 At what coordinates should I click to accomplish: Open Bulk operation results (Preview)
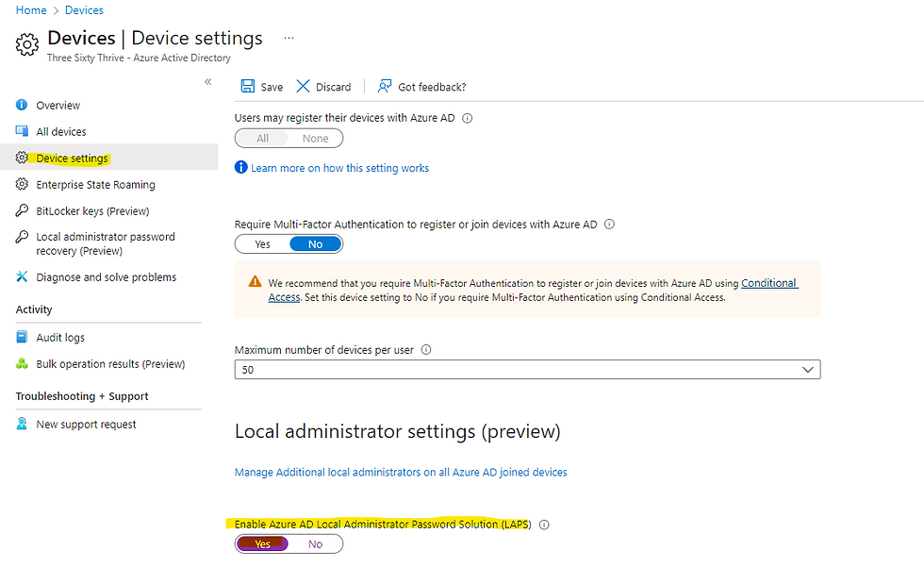coord(109,363)
